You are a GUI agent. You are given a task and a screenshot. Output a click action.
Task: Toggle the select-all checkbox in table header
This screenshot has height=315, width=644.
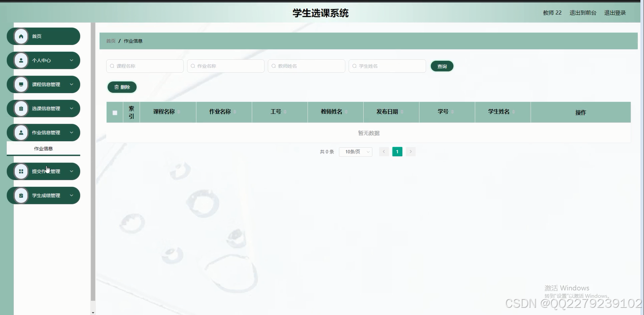(x=115, y=112)
